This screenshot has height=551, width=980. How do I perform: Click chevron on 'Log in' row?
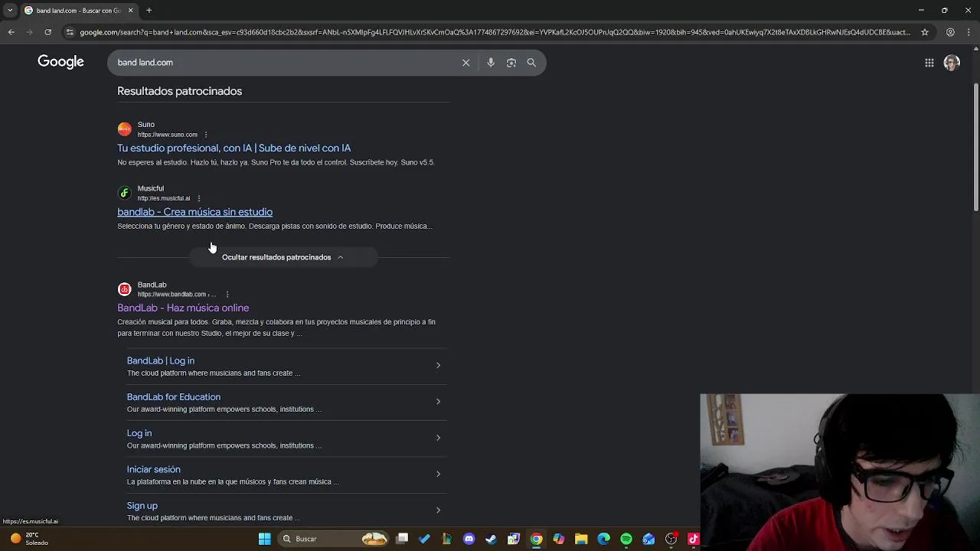pos(438,438)
